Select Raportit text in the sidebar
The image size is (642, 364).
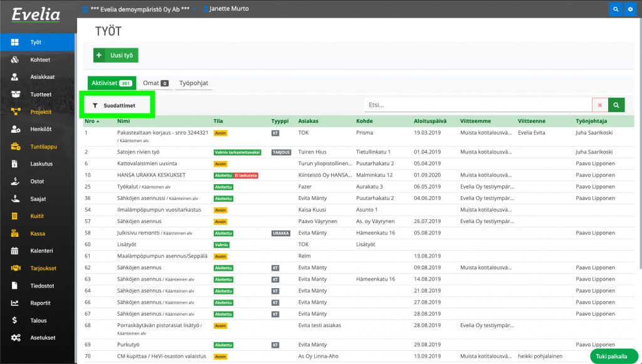41,303
